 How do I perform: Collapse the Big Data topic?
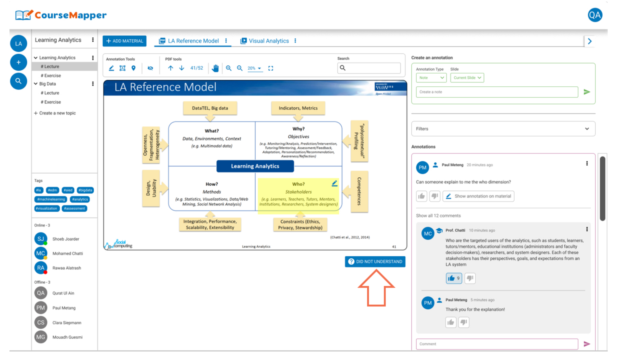point(36,84)
